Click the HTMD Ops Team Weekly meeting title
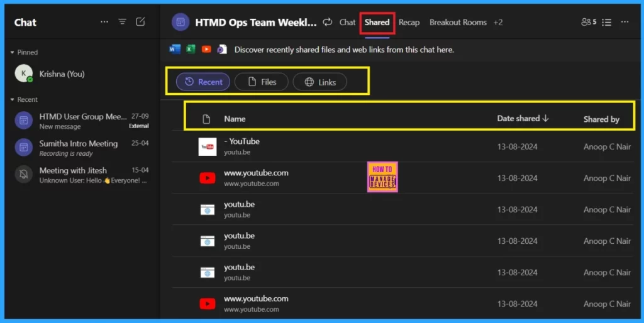 click(x=255, y=22)
